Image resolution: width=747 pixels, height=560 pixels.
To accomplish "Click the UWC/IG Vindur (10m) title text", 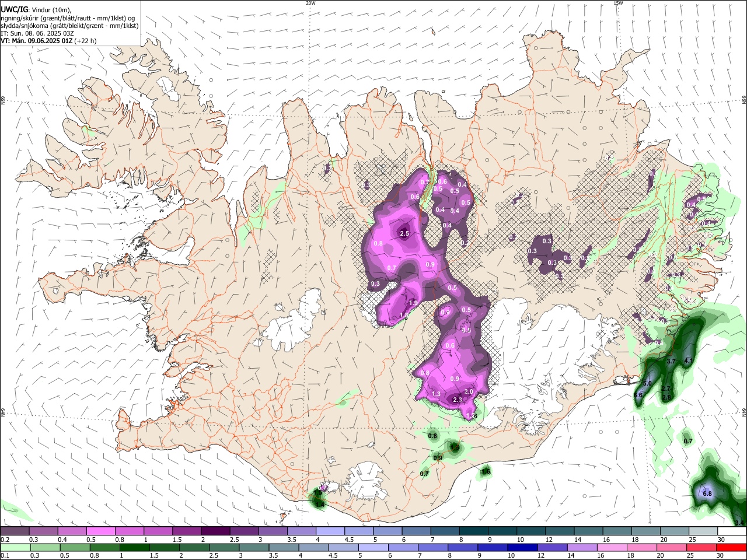I will pos(35,9).
